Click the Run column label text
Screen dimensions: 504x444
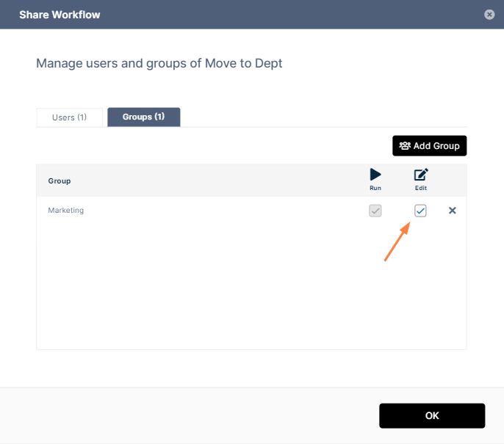point(375,189)
